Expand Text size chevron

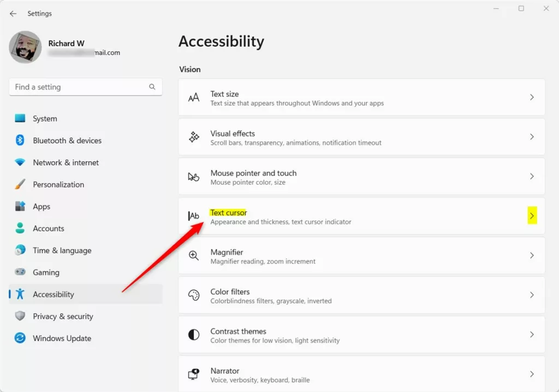pyautogui.click(x=532, y=97)
